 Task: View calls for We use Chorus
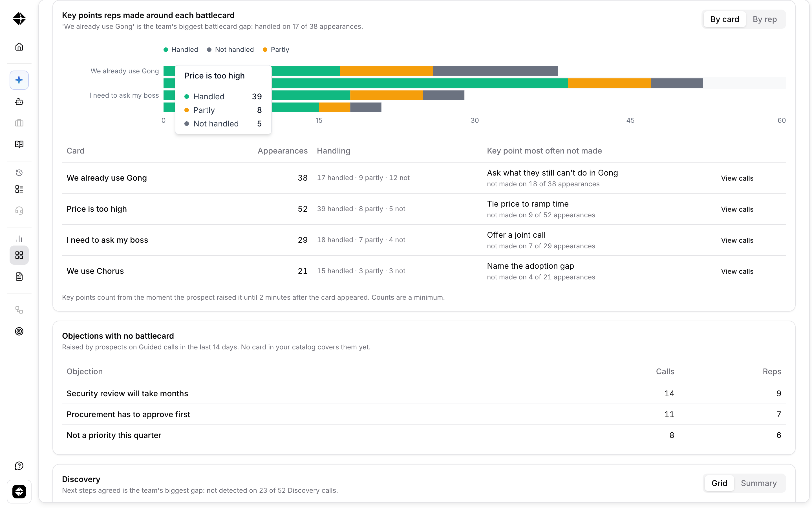[x=737, y=271]
